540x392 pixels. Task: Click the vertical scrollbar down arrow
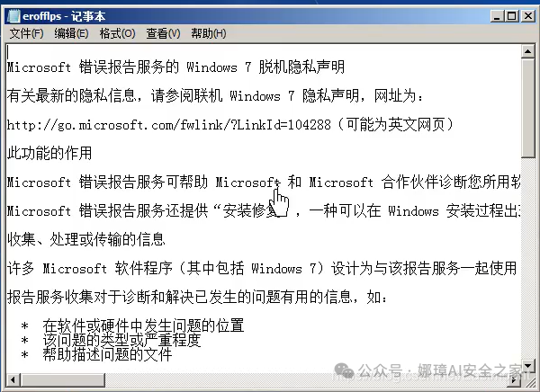point(527,366)
